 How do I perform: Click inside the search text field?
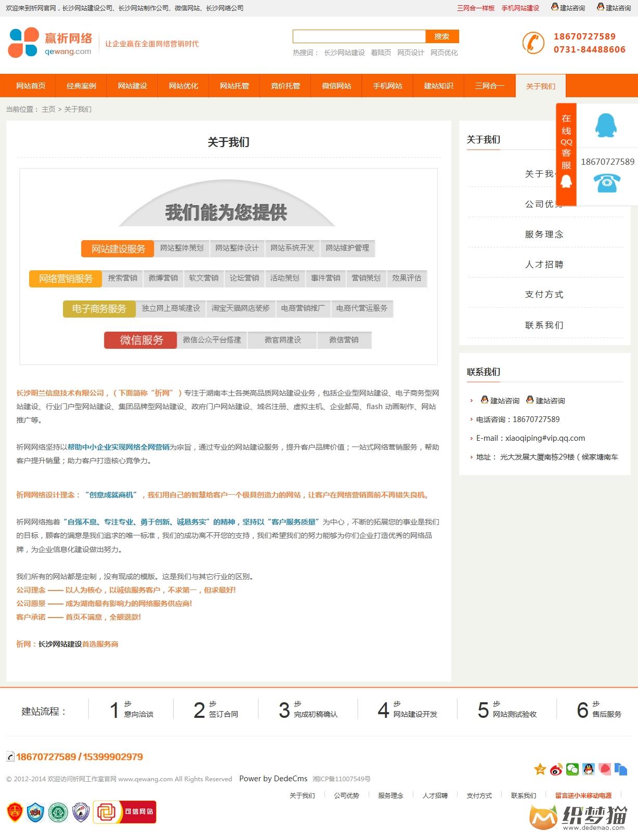[x=359, y=36]
